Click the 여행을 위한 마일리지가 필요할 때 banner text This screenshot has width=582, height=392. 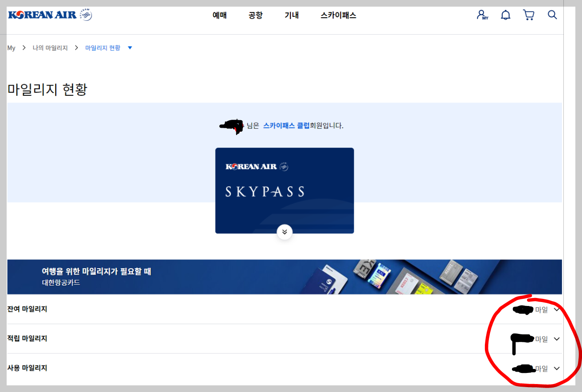pyautogui.click(x=97, y=271)
